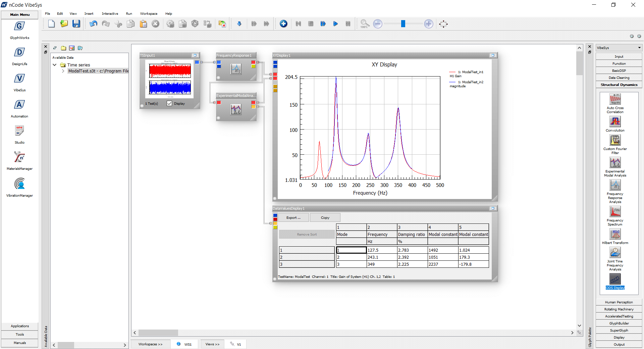Adjust the zoom slider handle

(403, 24)
